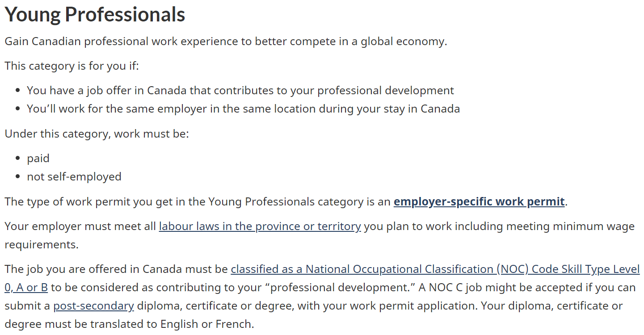
Task: Click the 'not self-employed' bullet item
Action: (74, 177)
